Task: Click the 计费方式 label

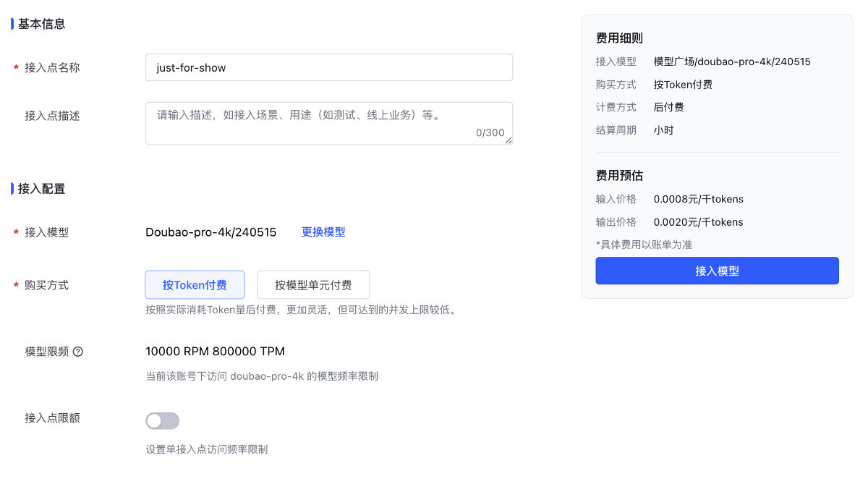Action: 616,107
